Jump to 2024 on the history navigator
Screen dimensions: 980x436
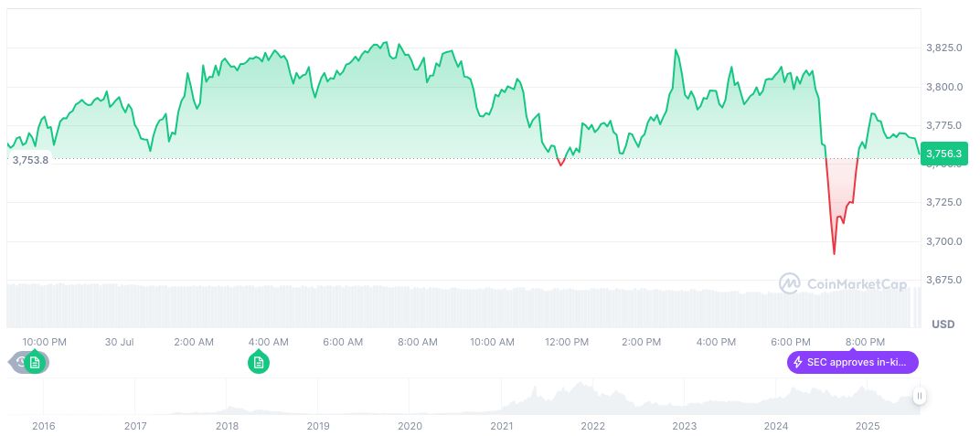coord(775,425)
